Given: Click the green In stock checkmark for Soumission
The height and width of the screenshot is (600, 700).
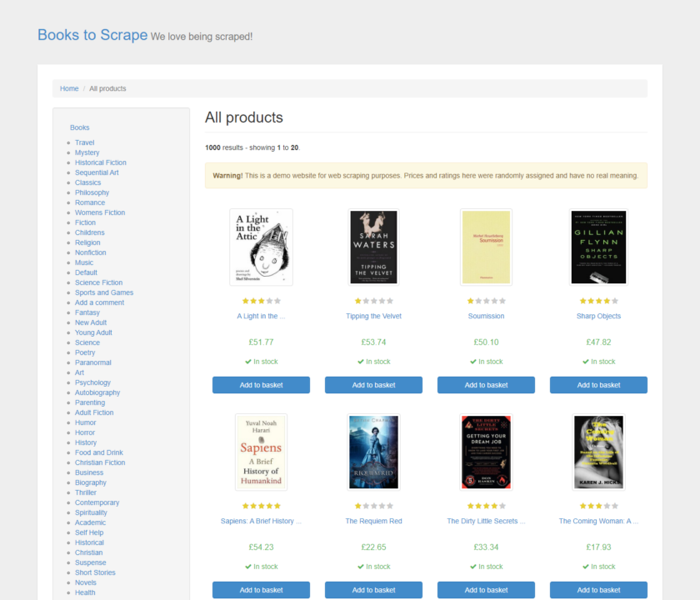Looking at the screenshot, I should coord(486,361).
